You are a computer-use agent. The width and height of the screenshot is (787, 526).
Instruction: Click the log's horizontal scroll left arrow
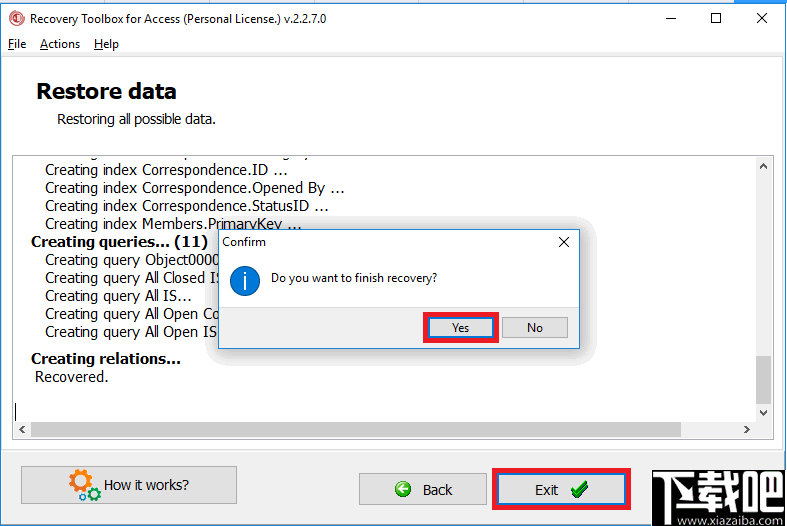[22, 430]
